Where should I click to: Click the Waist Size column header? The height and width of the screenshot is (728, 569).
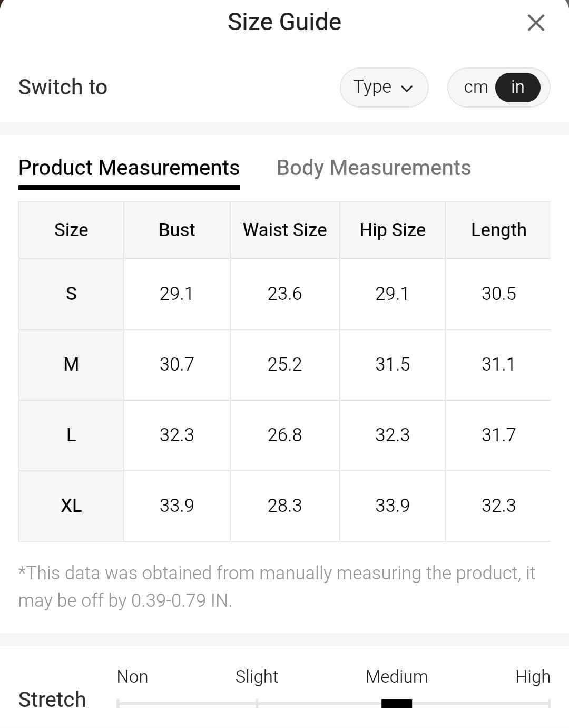click(284, 230)
